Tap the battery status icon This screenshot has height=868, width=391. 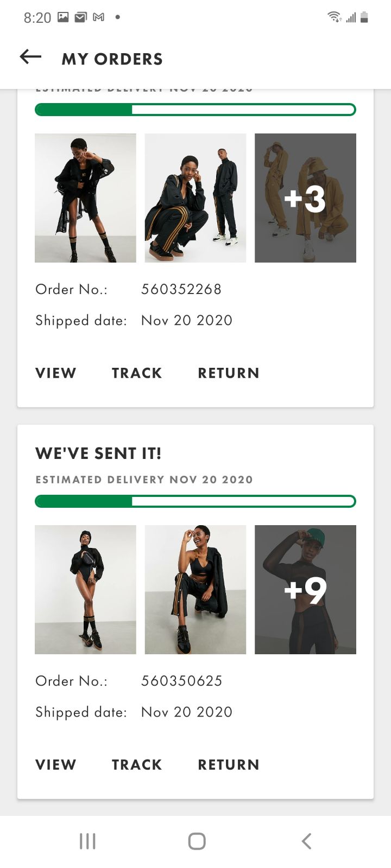pyautogui.click(x=364, y=17)
